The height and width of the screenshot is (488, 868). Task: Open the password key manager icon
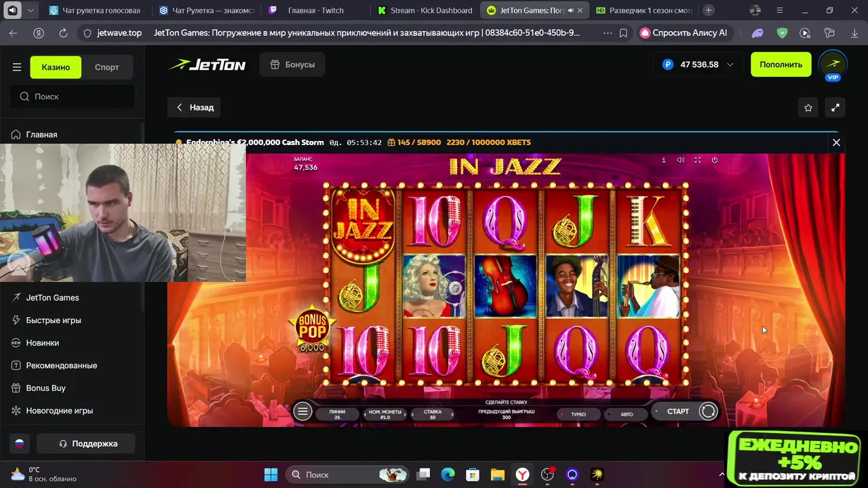tap(829, 33)
